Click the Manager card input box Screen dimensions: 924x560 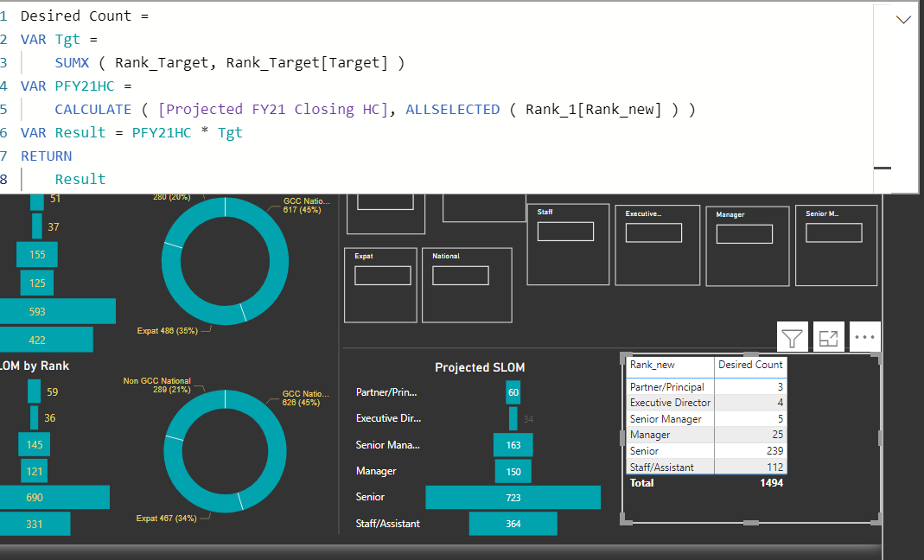pyautogui.click(x=745, y=234)
